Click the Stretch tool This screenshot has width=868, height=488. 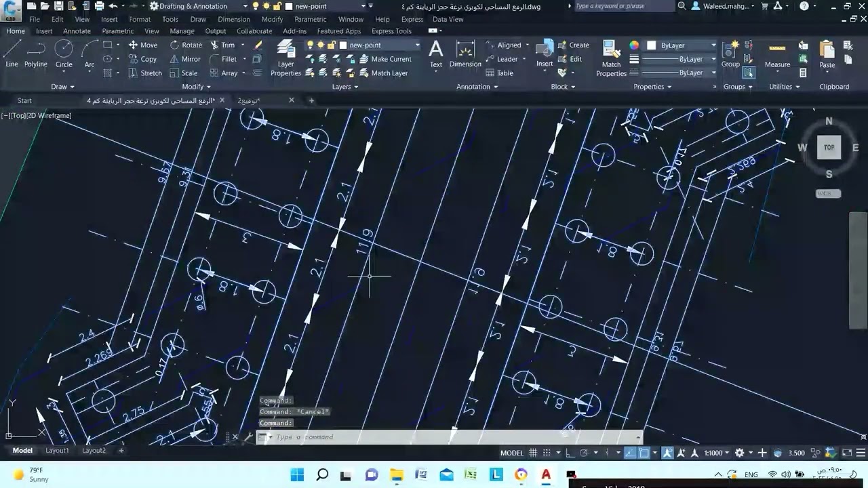pyautogui.click(x=145, y=73)
